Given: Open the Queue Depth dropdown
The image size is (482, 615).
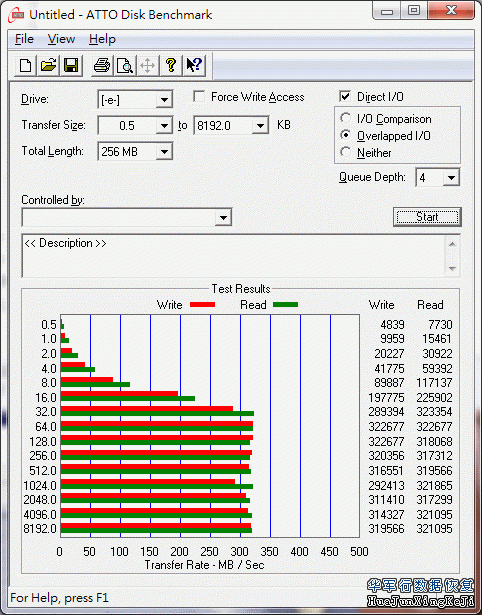Looking at the screenshot, I should pyautogui.click(x=451, y=178).
